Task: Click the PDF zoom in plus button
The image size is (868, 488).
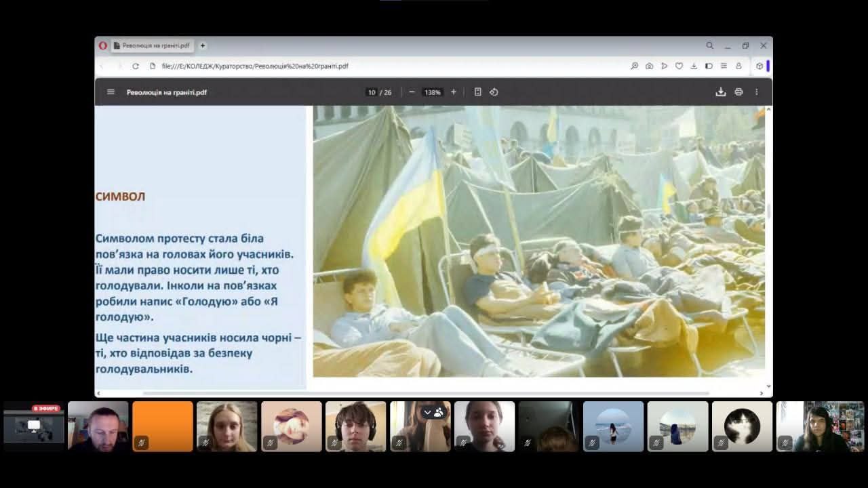Action: click(x=454, y=92)
